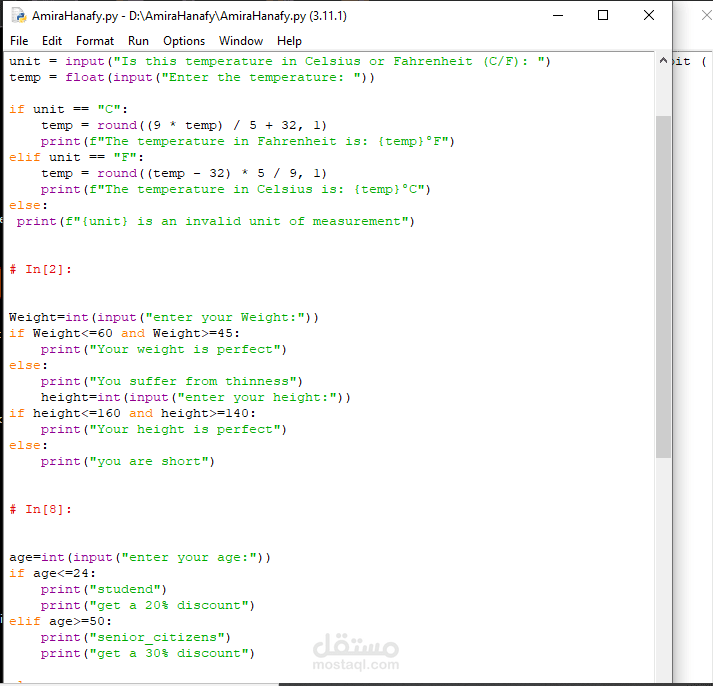This screenshot has width=713, height=686.
Task: Open the File menu
Action: pos(19,41)
